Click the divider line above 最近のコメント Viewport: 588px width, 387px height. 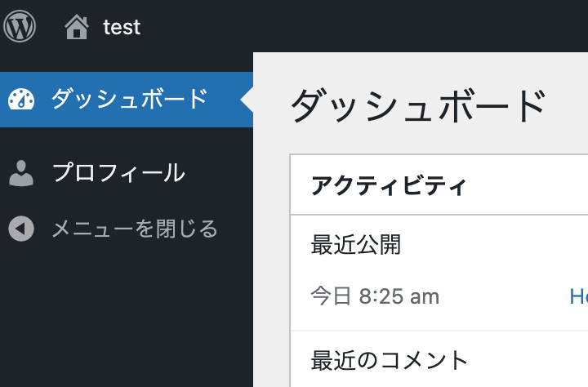pyautogui.click(x=439, y=331)
